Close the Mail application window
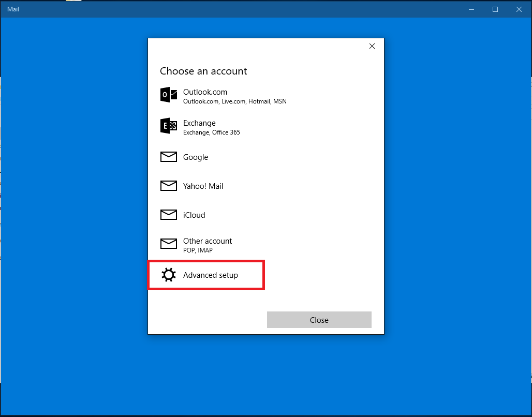The image size is (532, 417). 519,9
